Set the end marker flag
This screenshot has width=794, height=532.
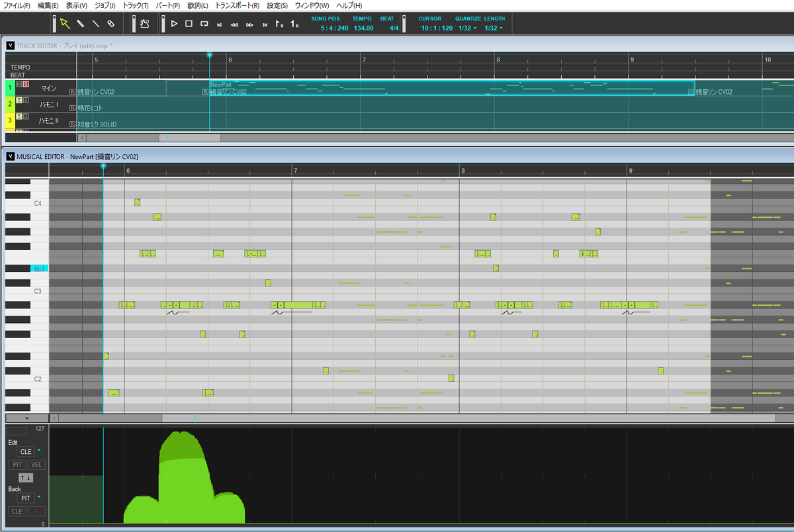294,24
